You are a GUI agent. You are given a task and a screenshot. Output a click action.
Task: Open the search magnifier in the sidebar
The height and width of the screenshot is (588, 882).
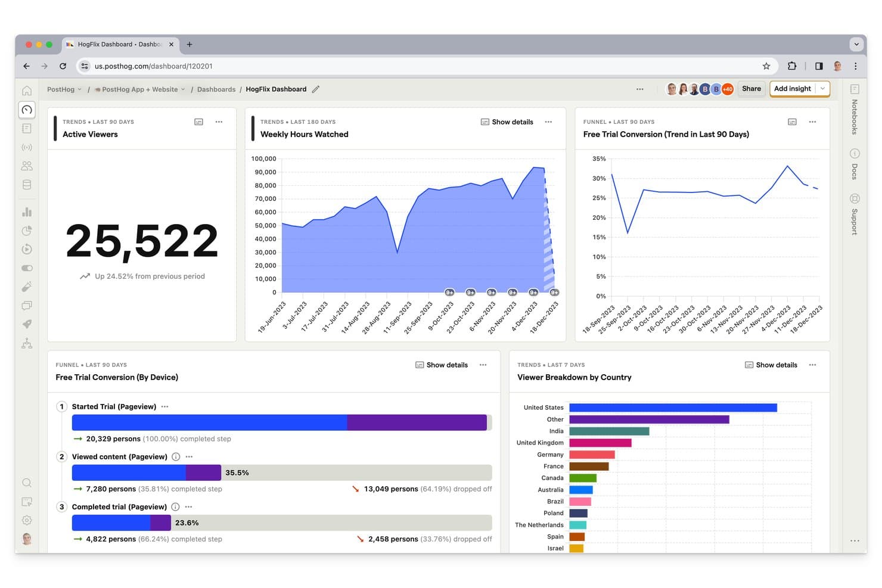(x=27, y=483)
